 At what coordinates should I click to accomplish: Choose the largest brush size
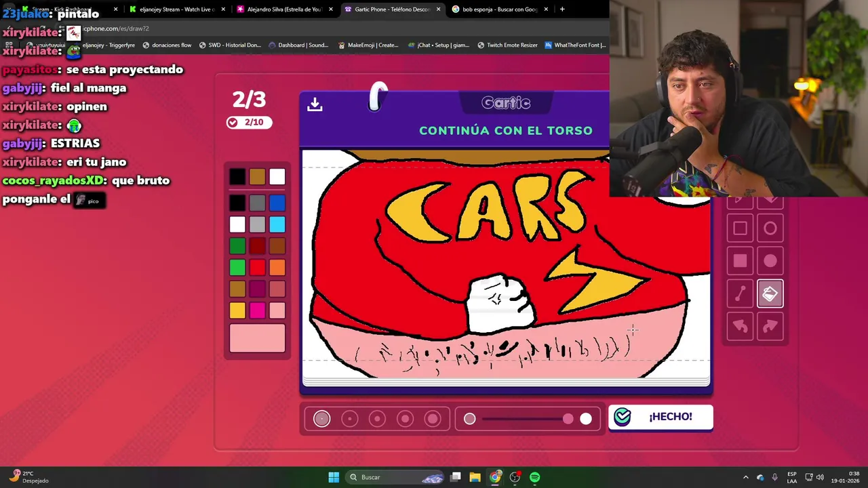[433, 419]
